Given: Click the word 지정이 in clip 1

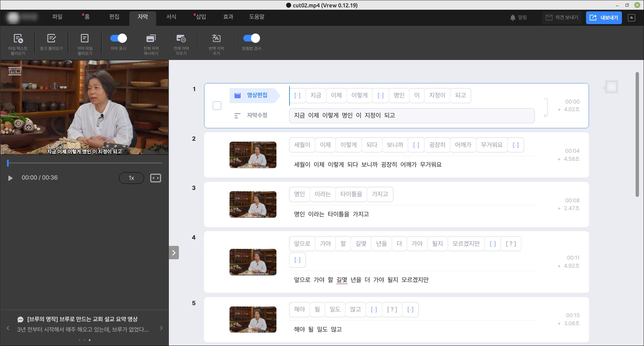Looking at the screenshot, I should [x=437, y=95].
